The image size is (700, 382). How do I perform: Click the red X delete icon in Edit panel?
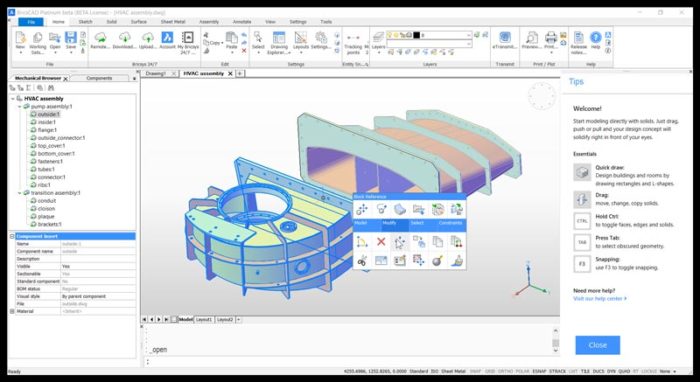[244, 51]
